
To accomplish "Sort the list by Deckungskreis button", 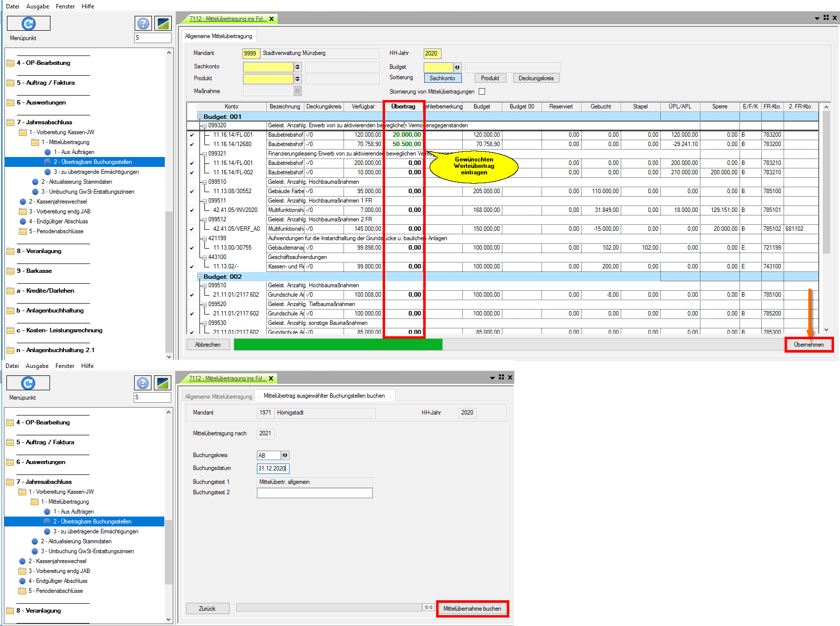I will tap(536, 78).
